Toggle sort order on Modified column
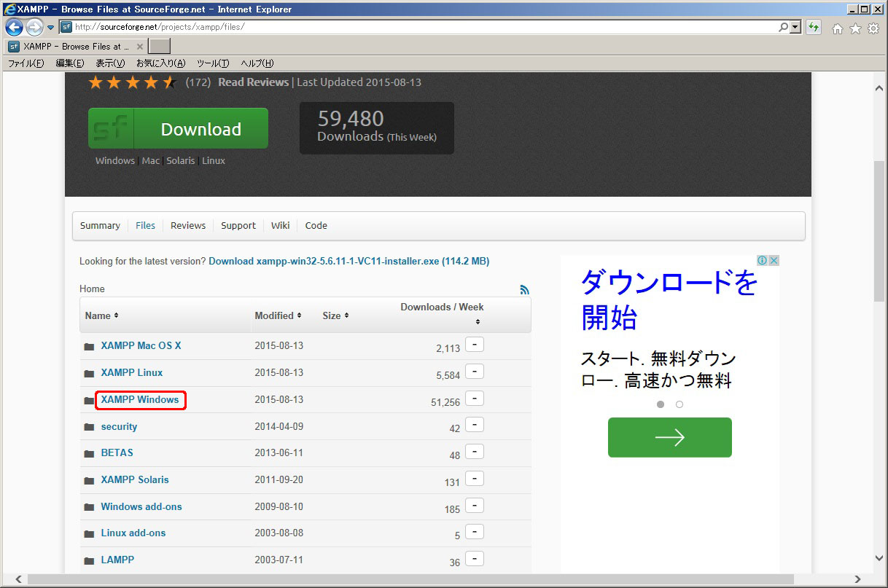The width and height of the screenshot is (888, 588). pyautogui.click(x=278, y=315)
